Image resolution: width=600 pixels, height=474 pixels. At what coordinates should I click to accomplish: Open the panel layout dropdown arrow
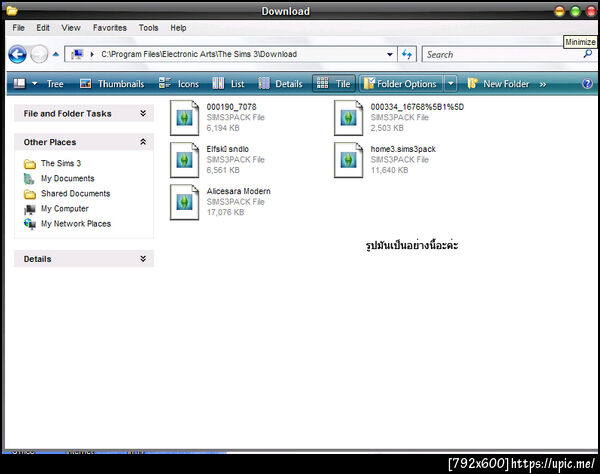pyautogui.click(x=34, y=83)
